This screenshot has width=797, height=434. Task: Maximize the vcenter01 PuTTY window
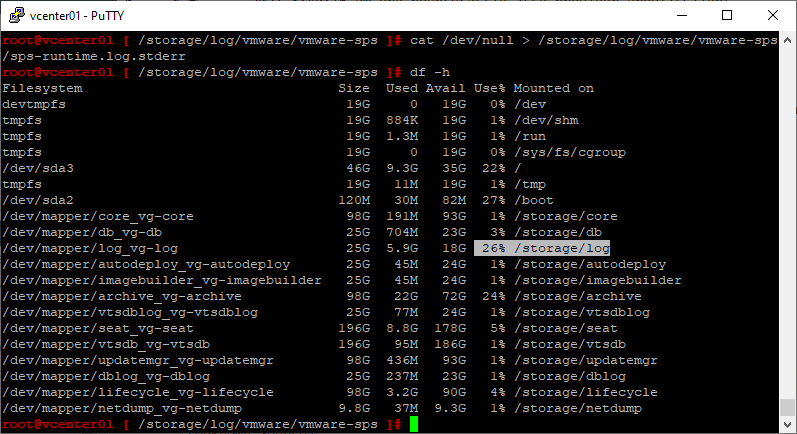tap(727, 15)
